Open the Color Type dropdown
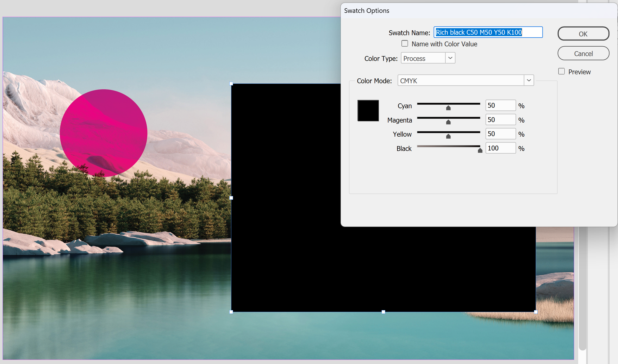Viewport: 618px width, 364px height. pyautogui.click(x=428, y=58)
